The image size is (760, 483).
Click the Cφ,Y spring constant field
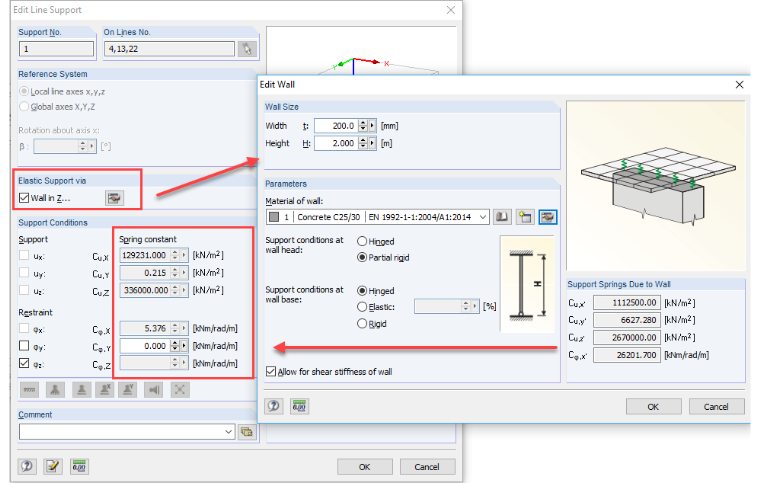pos(145,346)
